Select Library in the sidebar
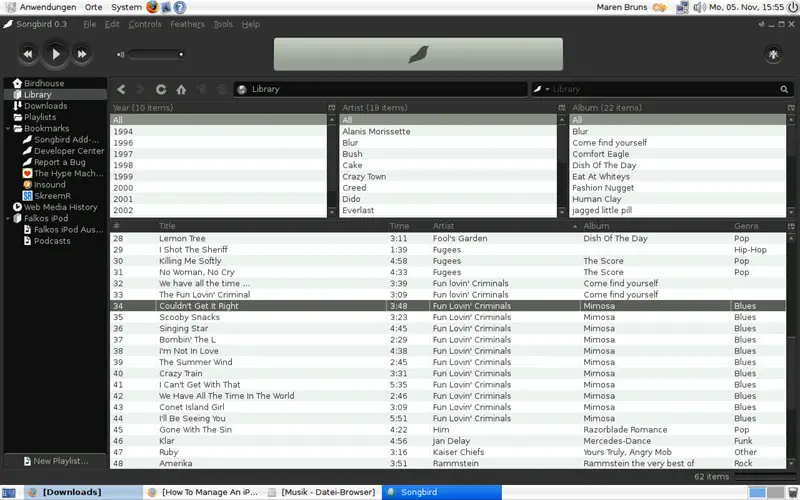 [x=55, y=94]
